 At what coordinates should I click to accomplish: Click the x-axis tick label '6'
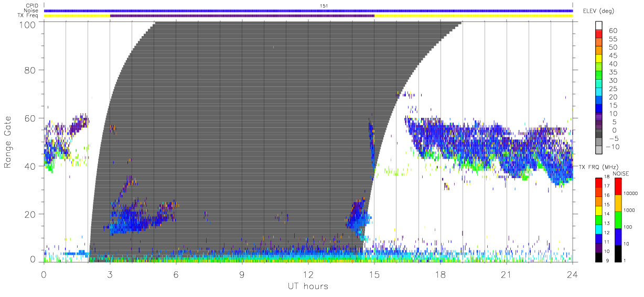(176, 274)
